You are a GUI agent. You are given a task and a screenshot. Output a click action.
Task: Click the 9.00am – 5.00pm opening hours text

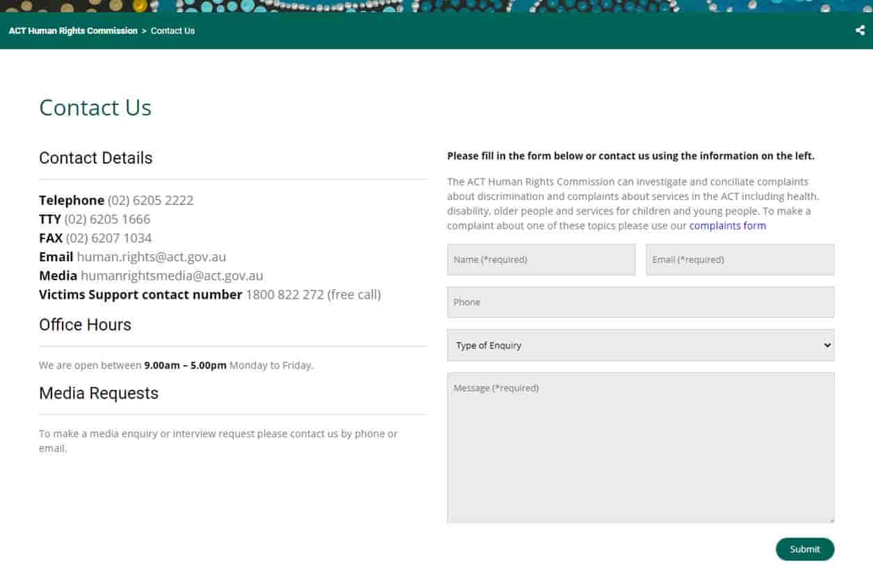186,365
